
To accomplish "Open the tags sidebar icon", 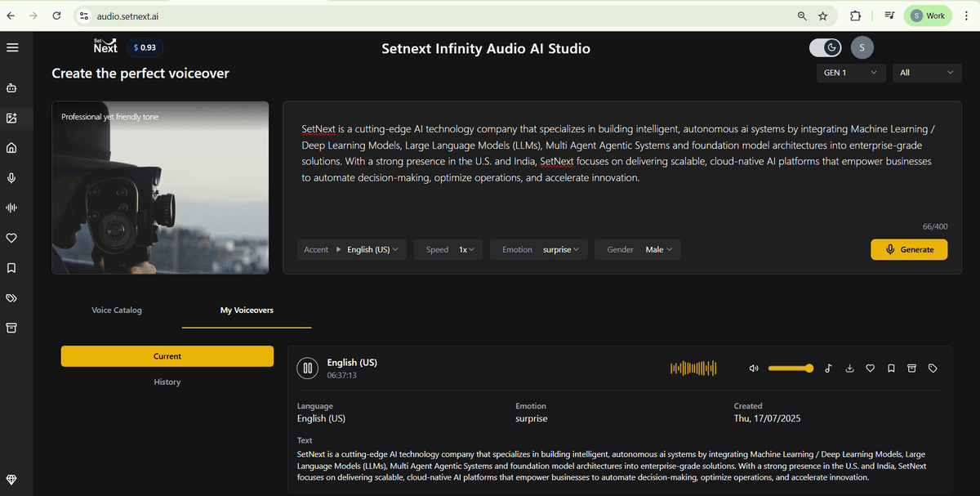I will 11,298.
